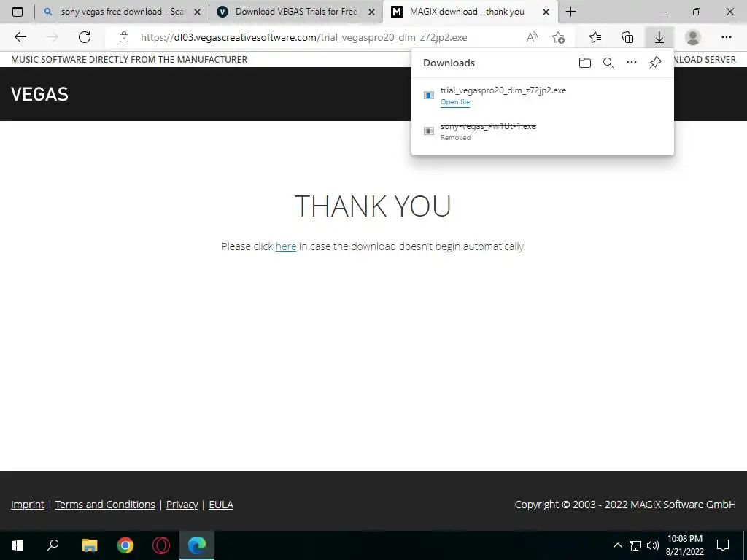Open the notification center icon
Screen dimensions: 747x560
tap(723, 545)
